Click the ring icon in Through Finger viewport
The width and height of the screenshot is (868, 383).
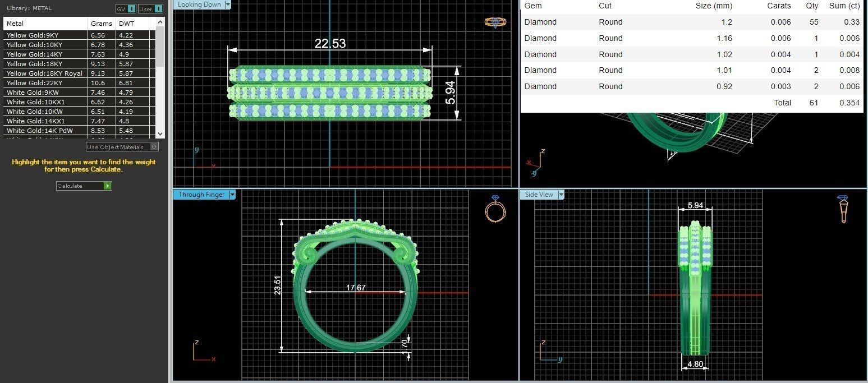495,209
